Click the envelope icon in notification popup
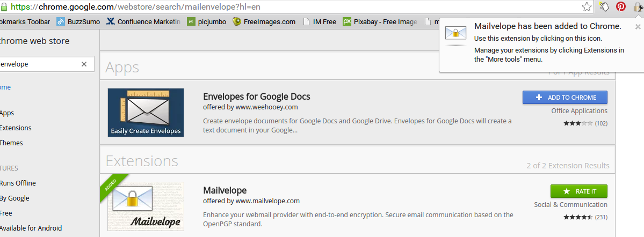This screenshot has width=644, height=237. coord(456,34)
